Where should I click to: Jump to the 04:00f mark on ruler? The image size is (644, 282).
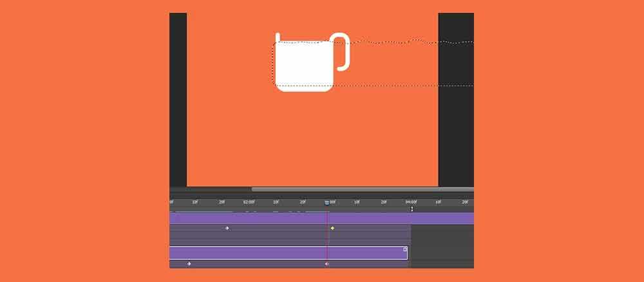click(412, 202)
